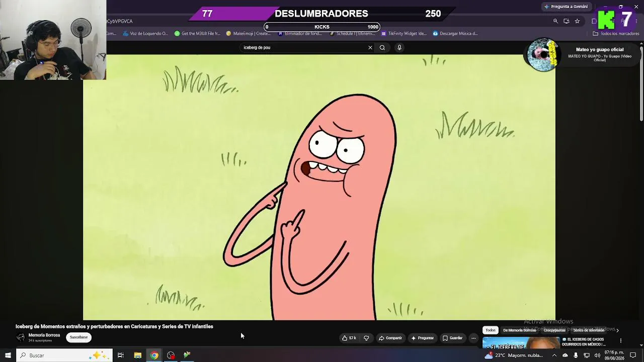Open options menu for suggested 'El Iceberg de Casos' video
Screen dimensions: 644x362
tap(620, 340)
